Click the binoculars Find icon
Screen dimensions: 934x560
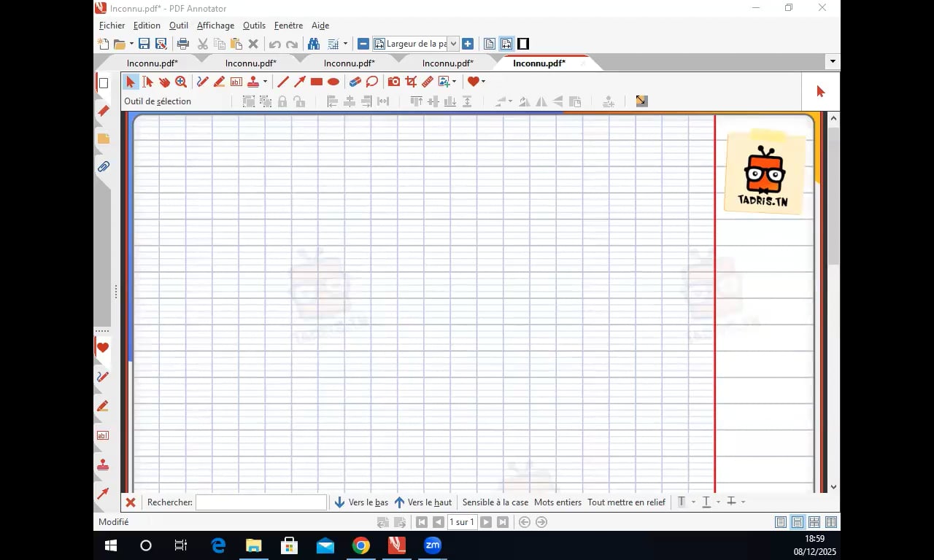click(313, 44)
